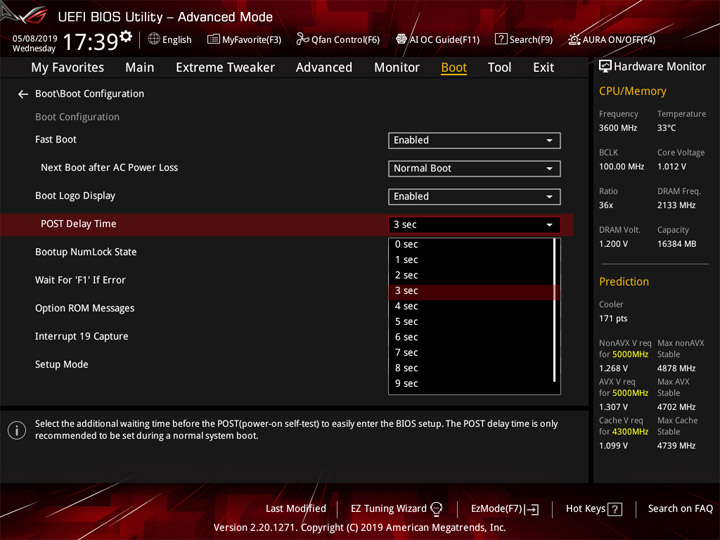Toggle AURA ON/OFF(F4) light icon
720x540 pixels.
pyautogui.click(x=574, y=39)
